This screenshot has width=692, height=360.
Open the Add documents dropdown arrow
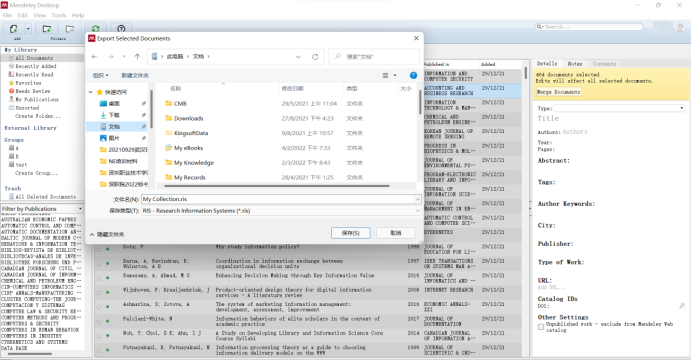click(28, 29)
